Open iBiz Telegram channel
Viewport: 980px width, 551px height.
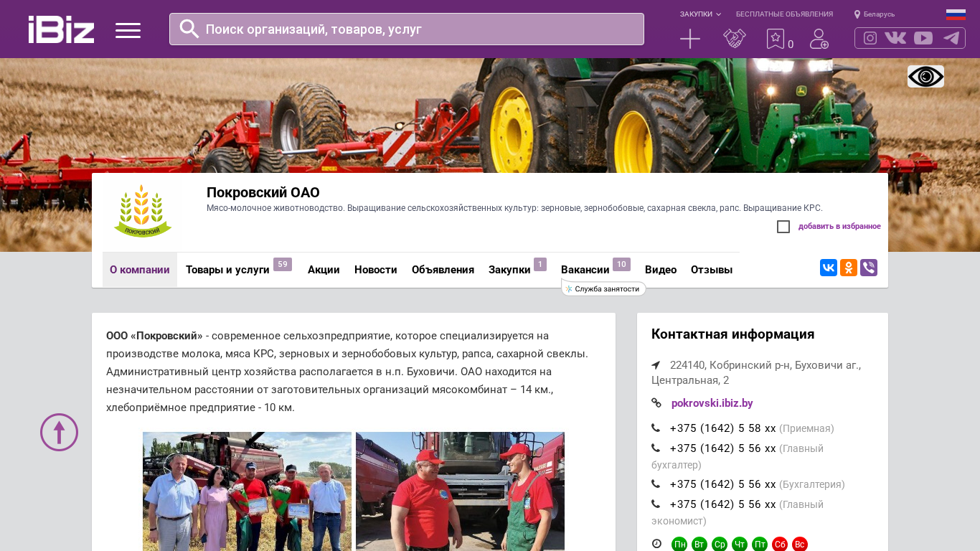(951, 38)
